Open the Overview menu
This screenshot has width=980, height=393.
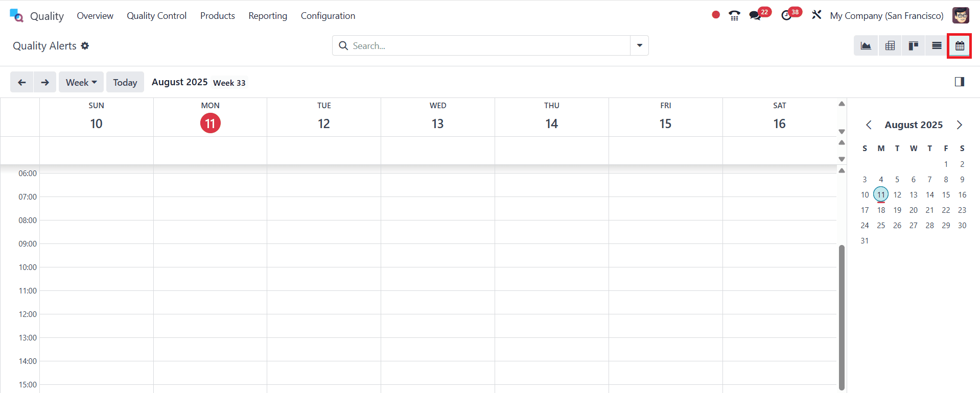point(95,16)
